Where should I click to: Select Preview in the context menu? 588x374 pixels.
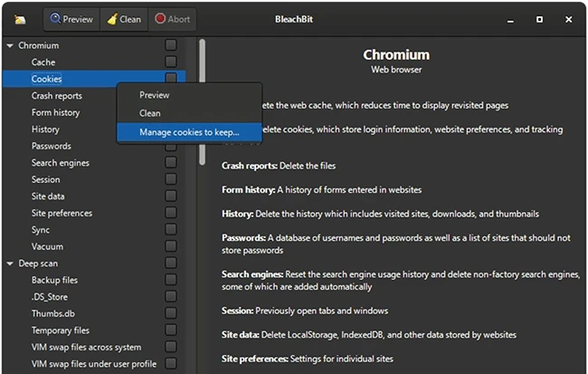(155, 95)
